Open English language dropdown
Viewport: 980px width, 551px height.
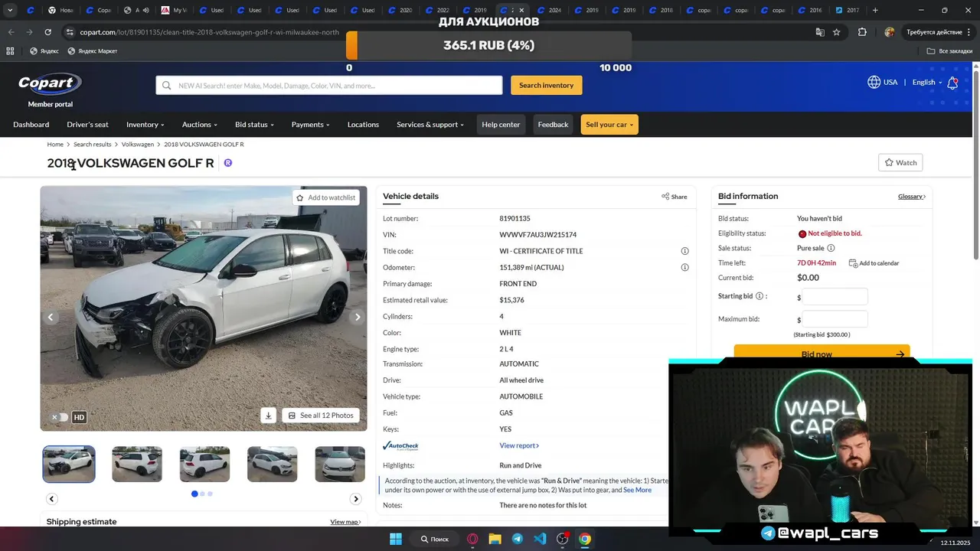pyautogui.click(x=926, y=83)
